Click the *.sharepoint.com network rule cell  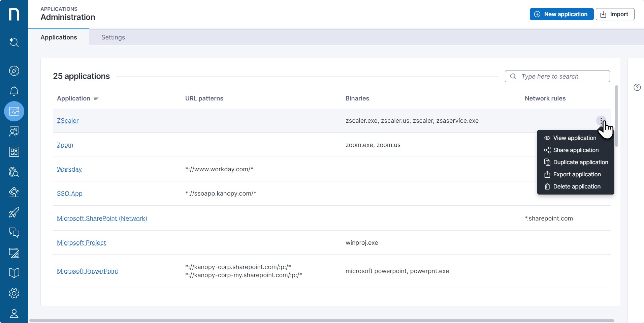[x=549, y=218]
